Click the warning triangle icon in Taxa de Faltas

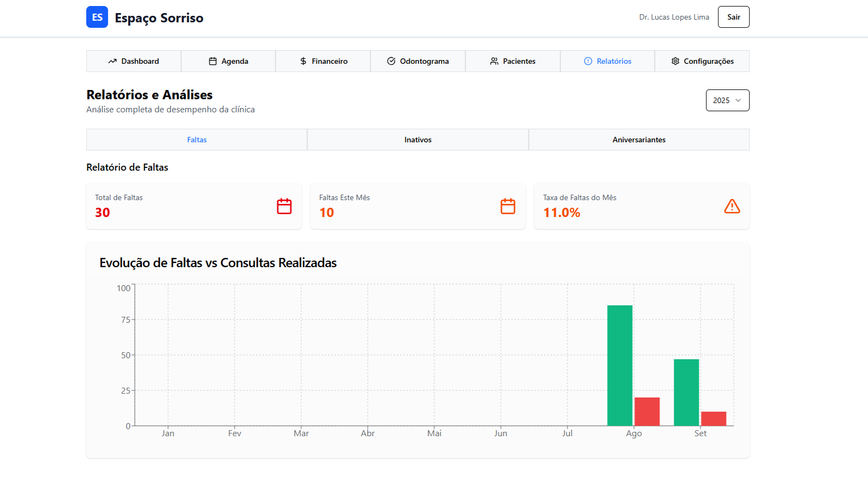click(x=732, y=206)
